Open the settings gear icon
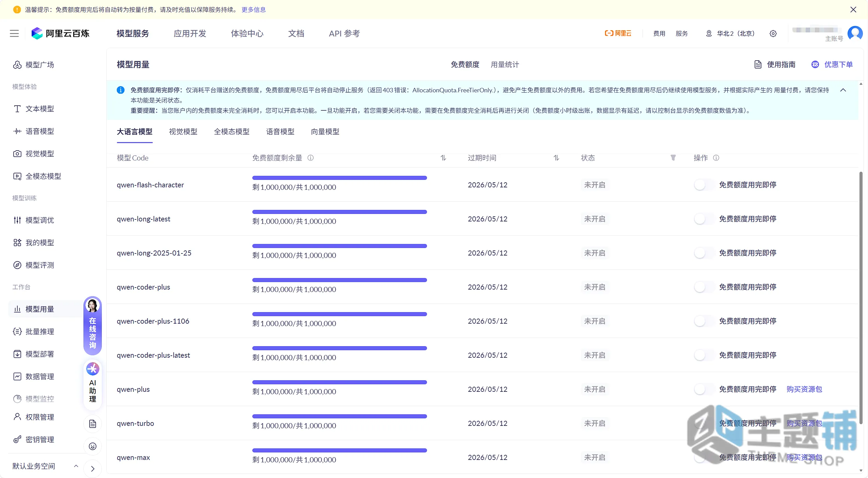Viewport: 868px width, 478px height. (x=773, y=33)
